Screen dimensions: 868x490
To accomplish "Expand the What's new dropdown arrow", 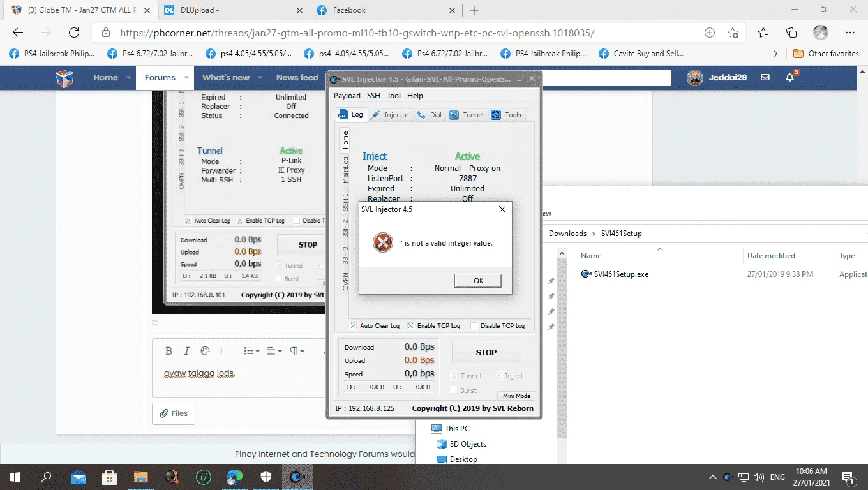I will pyautogui.click(x=260, y=78).
